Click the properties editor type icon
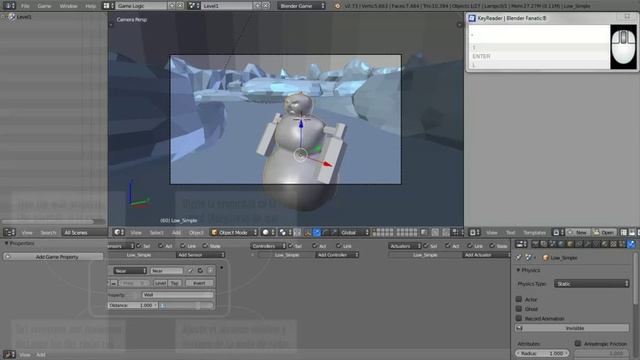 pos(521,244)
